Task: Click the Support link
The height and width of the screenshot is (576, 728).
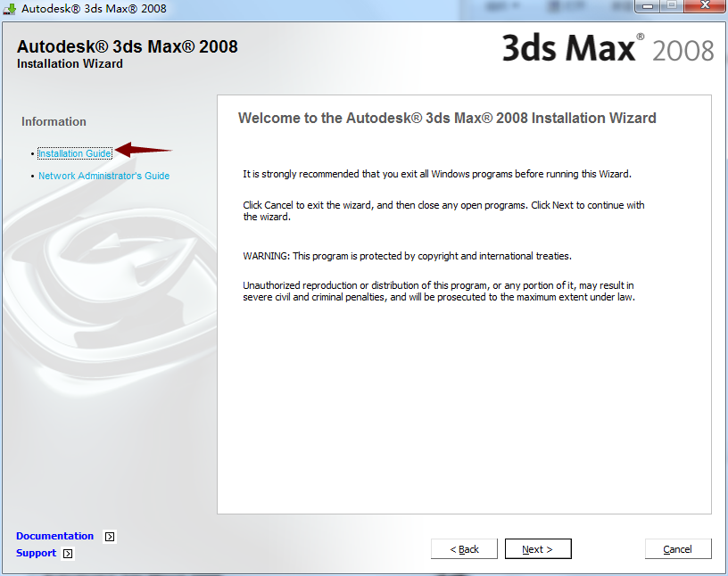Action: (x=37, y=553)
